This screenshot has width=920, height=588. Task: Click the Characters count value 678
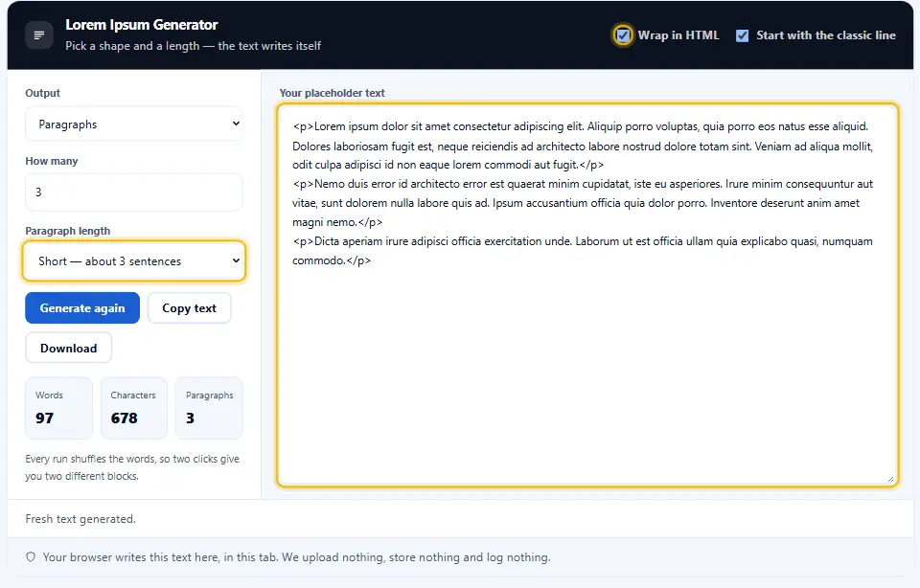pyautogui.click(x=125, y=418)
